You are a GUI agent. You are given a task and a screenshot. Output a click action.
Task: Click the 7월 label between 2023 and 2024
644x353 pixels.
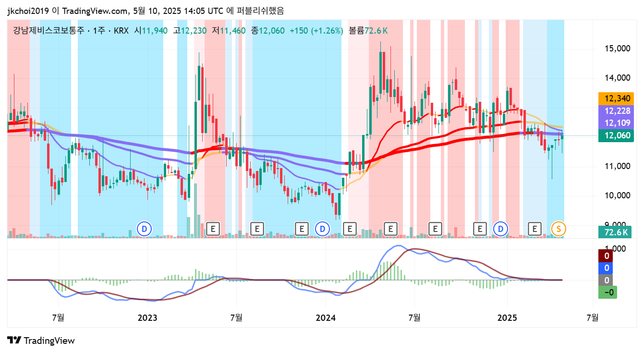(x=236, y=317)
